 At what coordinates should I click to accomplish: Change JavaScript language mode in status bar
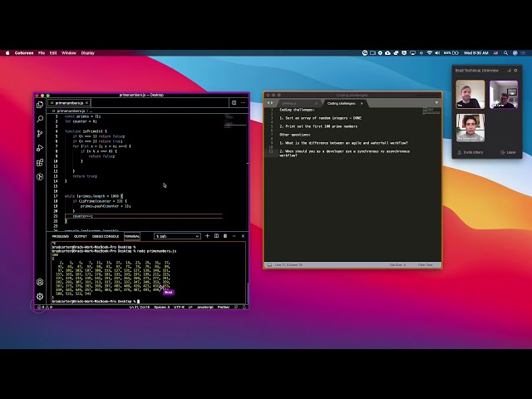click(205, 307)
